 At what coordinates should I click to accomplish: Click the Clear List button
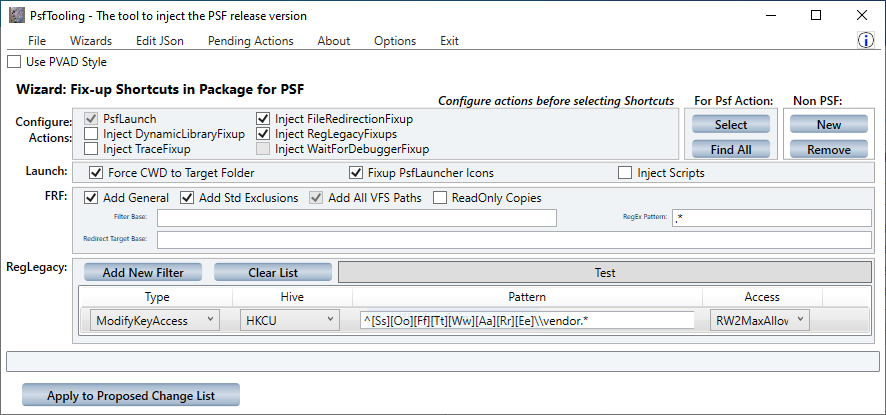273,273
